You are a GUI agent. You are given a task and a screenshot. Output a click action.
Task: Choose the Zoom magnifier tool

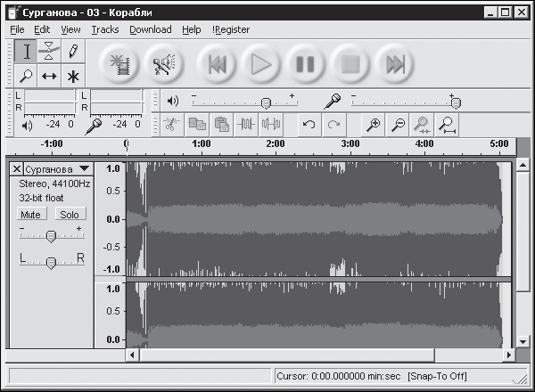[x=26, y=76]
